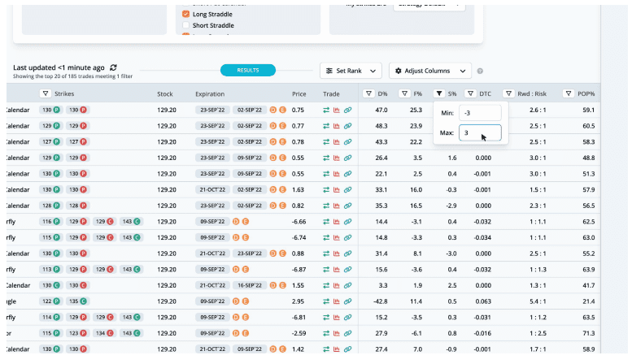632x364 pixels.
Task: Open the POP% column filter
Action: tap(569, 93)
